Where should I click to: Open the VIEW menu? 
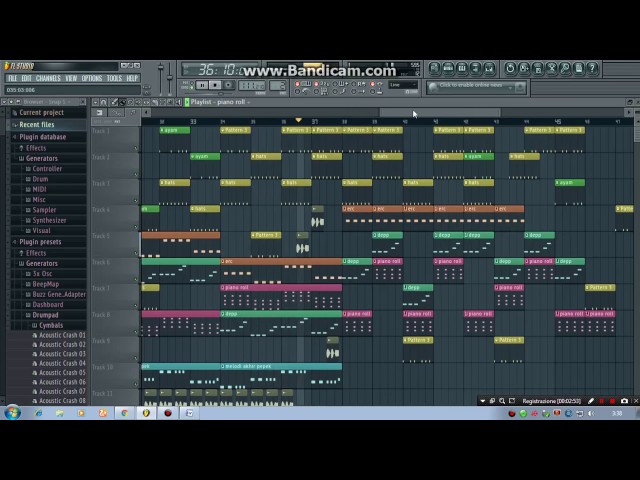pos(71,78)
